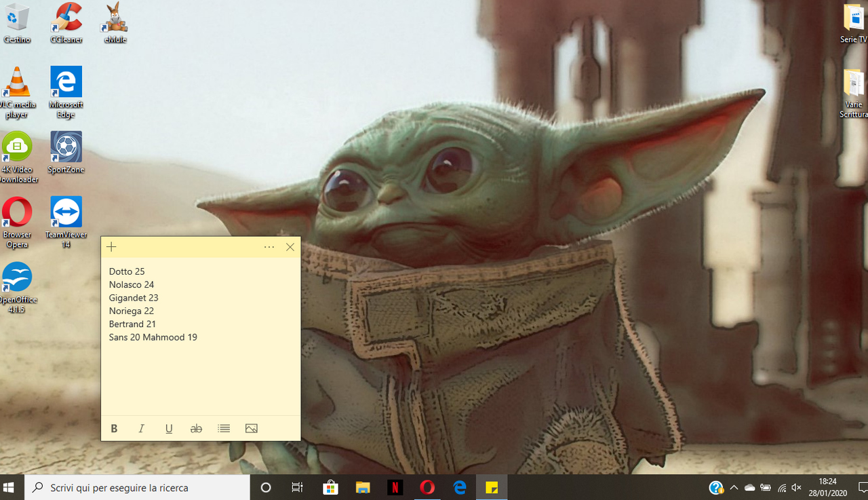Viewport: 868px width, 500px height.
Task: Click the note line 'Bertrand 21'
Action: click(132, 324)
